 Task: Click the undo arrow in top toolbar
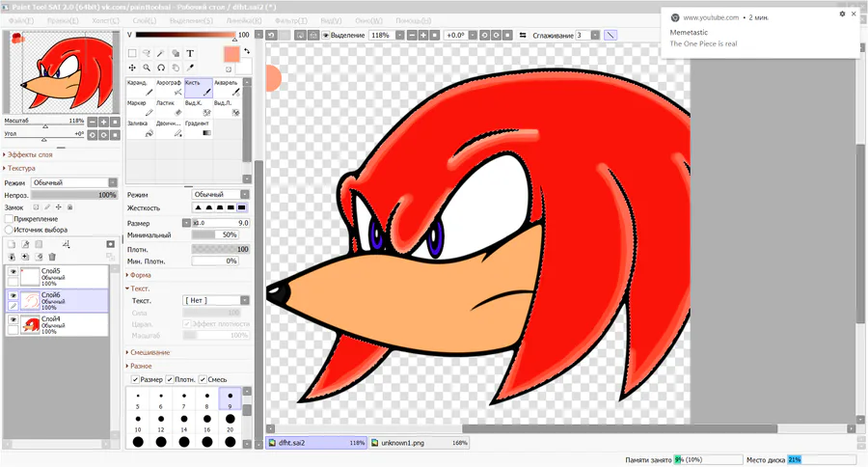coord(271,35)
